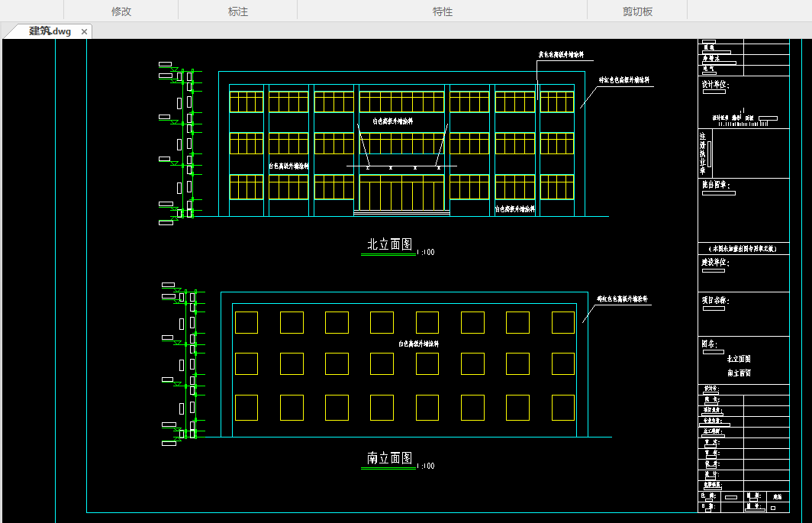Select the 比例: label at title block bottom
Screen dimensions: 812x523
[708, 496]
